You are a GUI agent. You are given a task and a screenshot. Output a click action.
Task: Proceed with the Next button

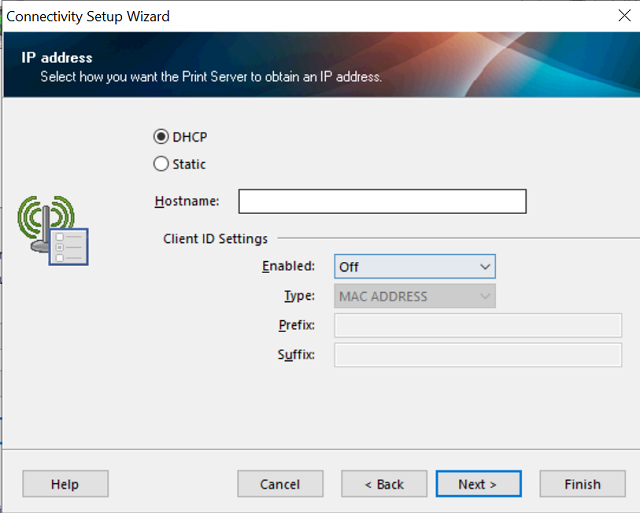[x=477, y=484]
